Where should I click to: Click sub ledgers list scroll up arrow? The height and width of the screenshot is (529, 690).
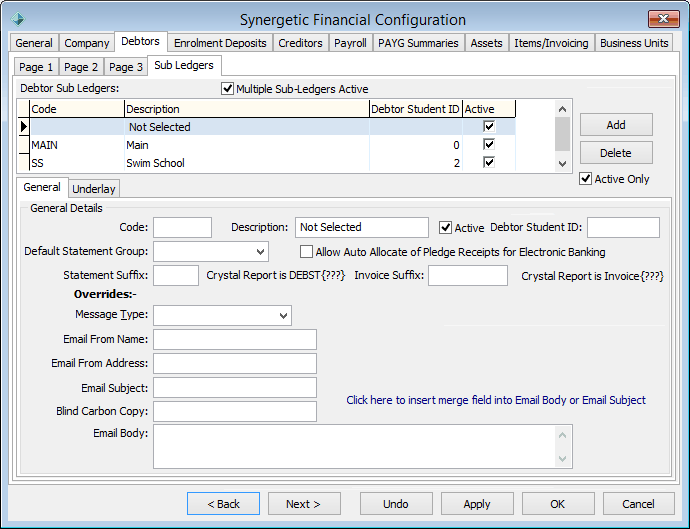[562, 109]
